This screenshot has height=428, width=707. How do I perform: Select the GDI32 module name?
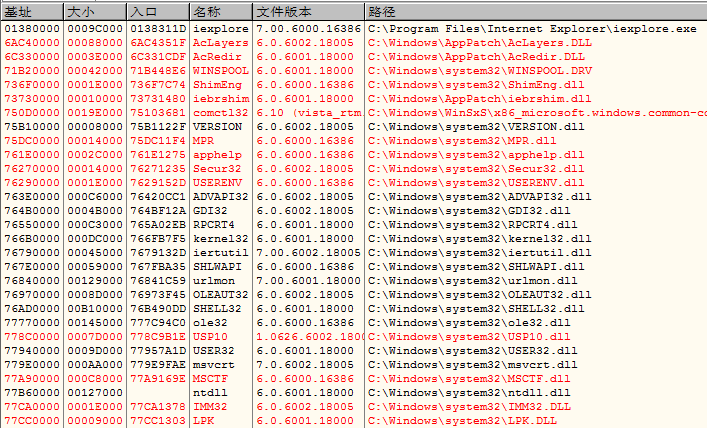click(x=211, y=211)
